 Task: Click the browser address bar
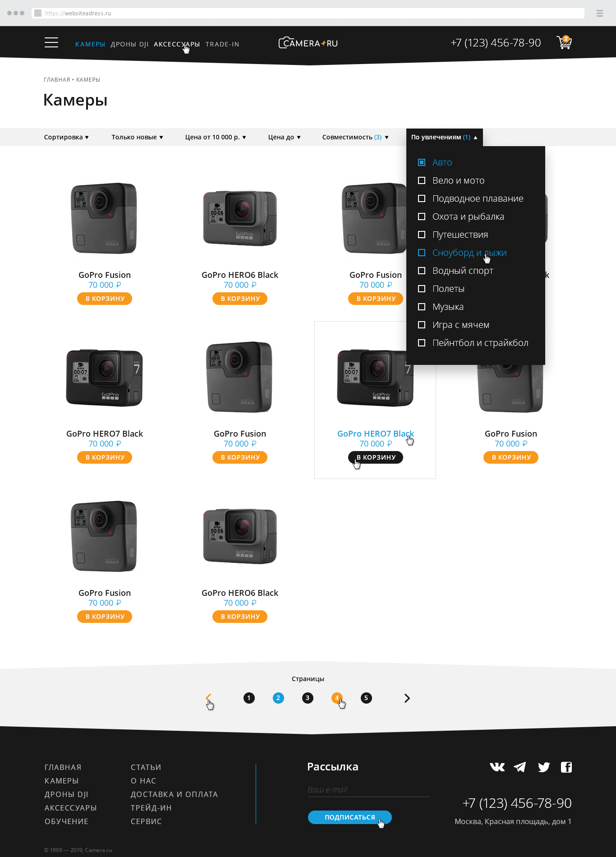click(x=308, y=13)
